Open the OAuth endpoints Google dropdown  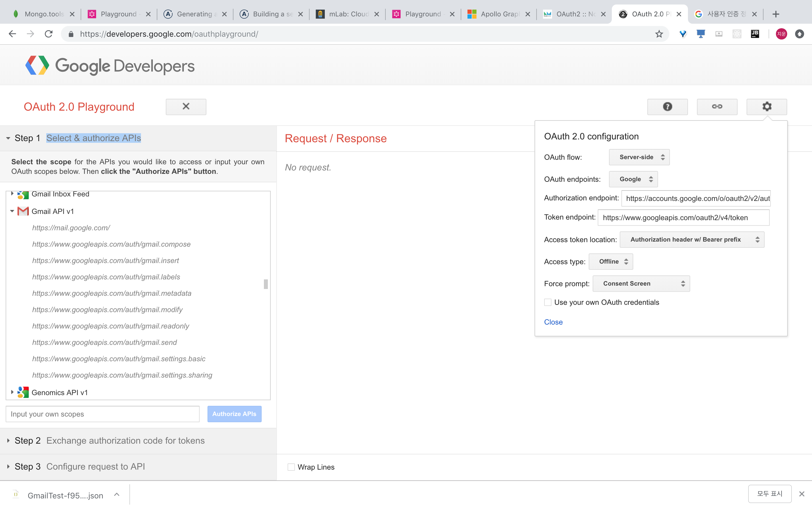633,179
